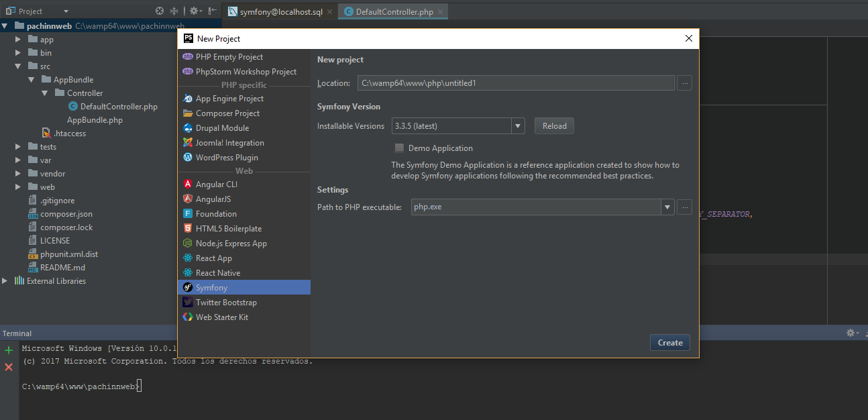The image size is (868, 420).
Task: Switch to DefaultController.php editor tab
Action: (x=393, y=12)
